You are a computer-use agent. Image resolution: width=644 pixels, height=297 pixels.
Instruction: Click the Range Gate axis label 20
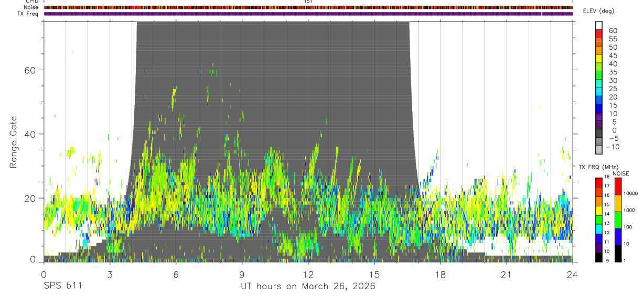(29, 198)
